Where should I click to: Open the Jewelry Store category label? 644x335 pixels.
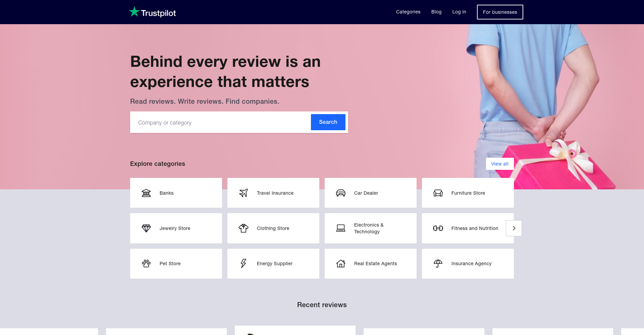pyautogui.click(x=175, y=228)
